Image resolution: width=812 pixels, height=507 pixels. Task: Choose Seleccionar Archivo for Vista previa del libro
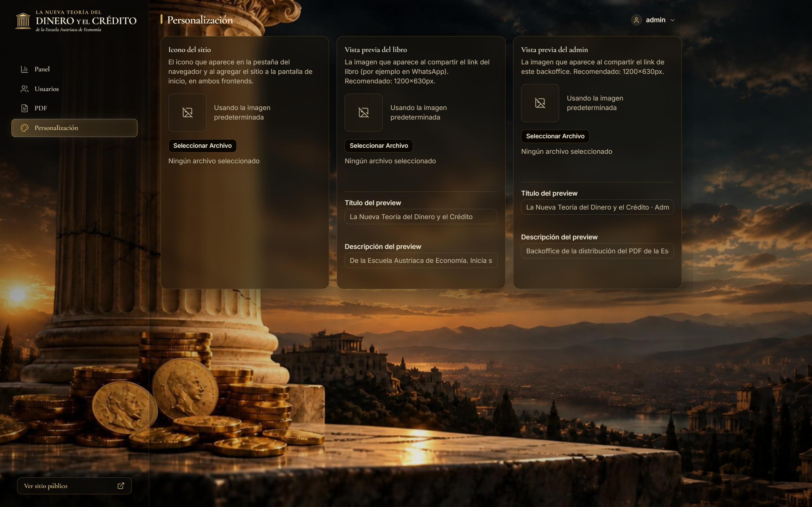click(x=379, y=146)
